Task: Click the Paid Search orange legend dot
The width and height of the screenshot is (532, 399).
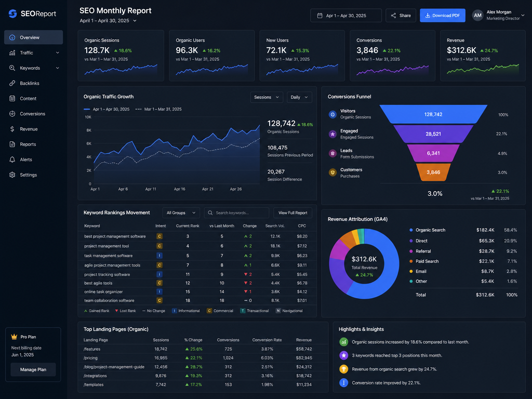Action: point(411,261)
